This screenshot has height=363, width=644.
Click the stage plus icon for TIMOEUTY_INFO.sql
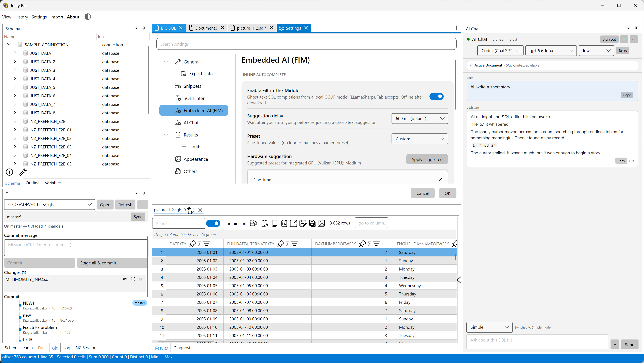point(133,279)
